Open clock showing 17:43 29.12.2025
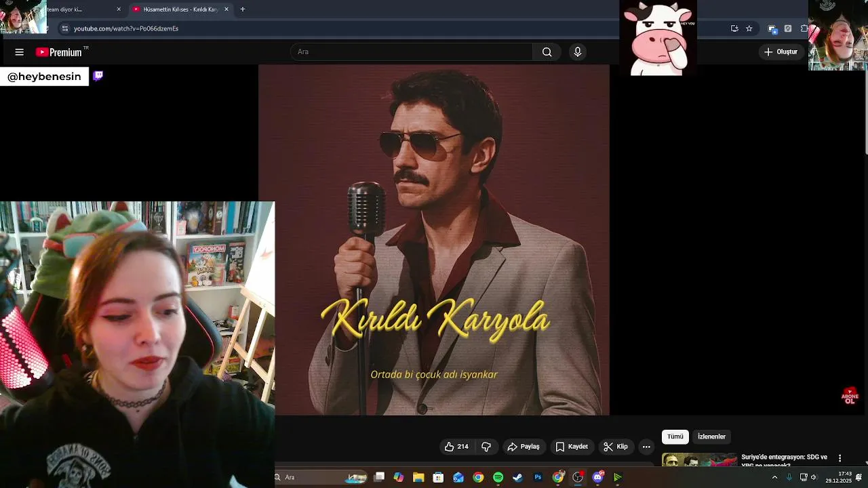Screen dimensions: 868x488 838,477
